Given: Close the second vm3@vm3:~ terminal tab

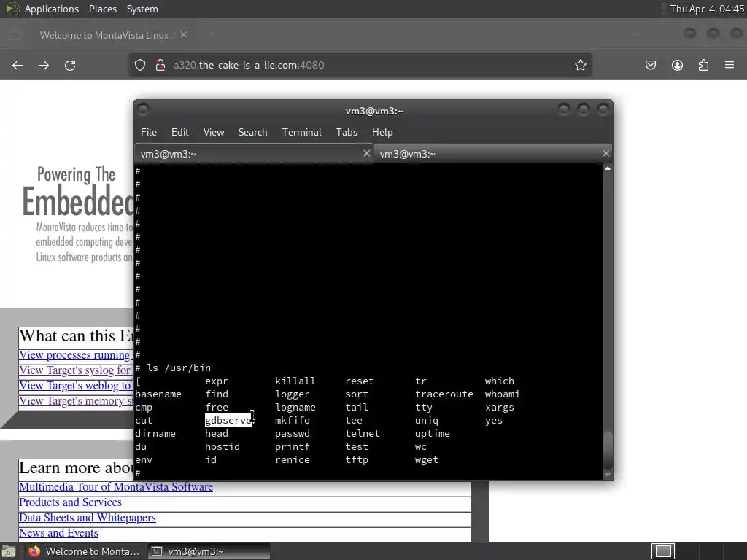Looking at the screenshot, I should point(605,153).
